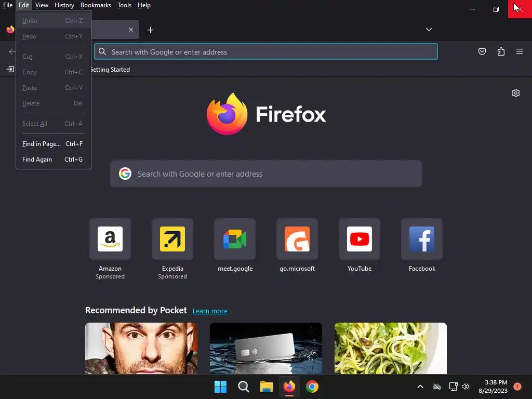Screen dimensions: 532x399
Task: Click the Windows Start button
Action: [x=220, y=387]
